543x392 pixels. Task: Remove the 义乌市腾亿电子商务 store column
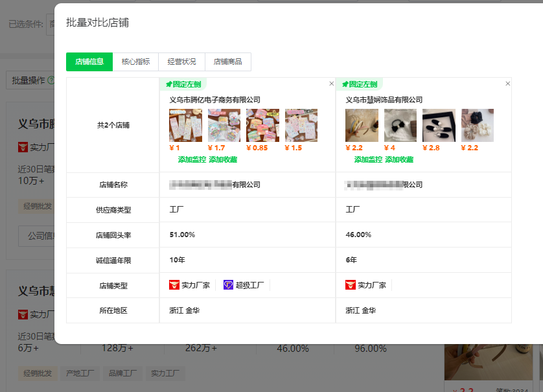pos(331,84)
